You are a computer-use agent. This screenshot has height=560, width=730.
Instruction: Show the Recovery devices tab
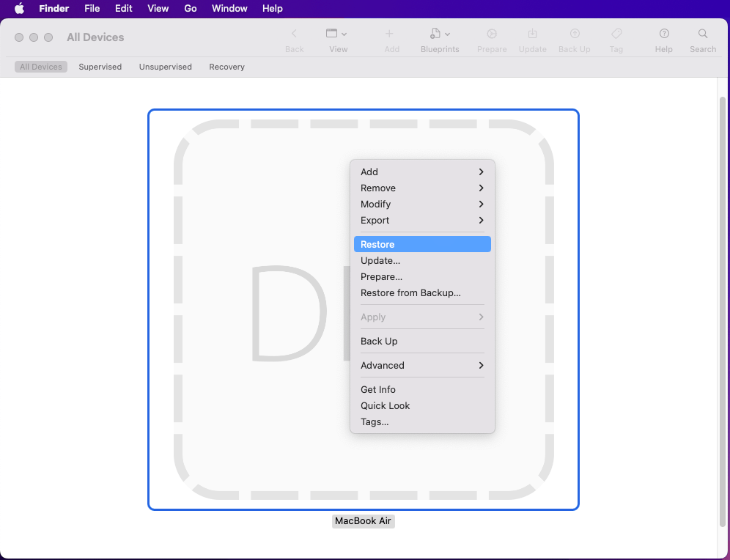[226, 67]
